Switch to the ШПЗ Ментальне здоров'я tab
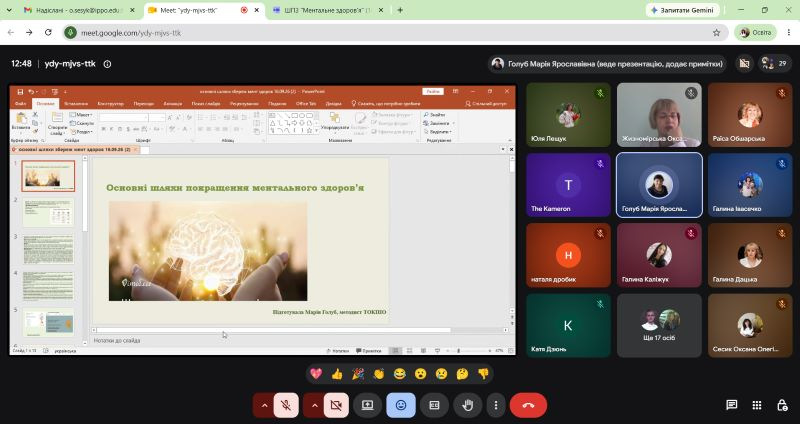 coord(329,10)
